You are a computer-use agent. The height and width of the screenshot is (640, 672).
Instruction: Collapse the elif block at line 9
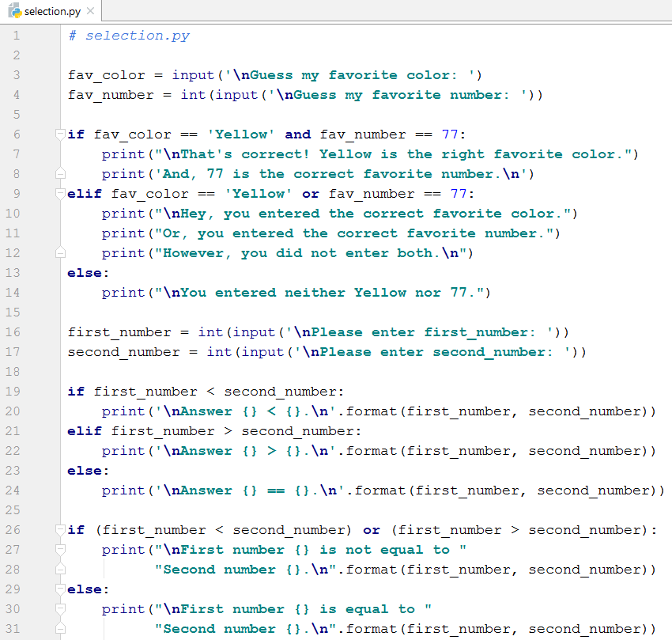click(60, 194)
